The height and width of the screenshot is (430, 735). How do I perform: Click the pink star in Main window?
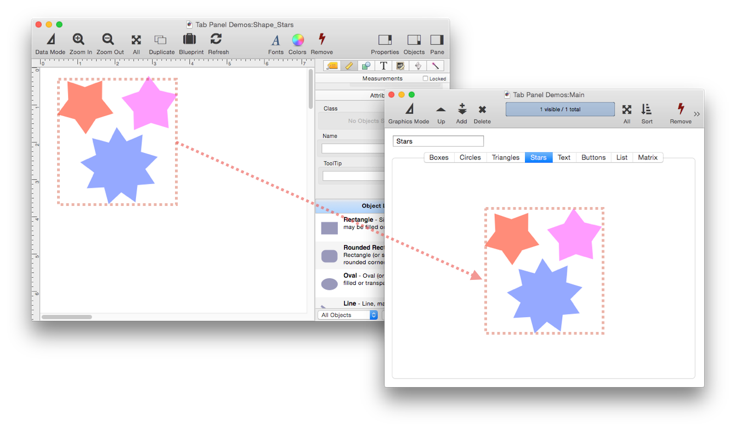tap(575, 235)
